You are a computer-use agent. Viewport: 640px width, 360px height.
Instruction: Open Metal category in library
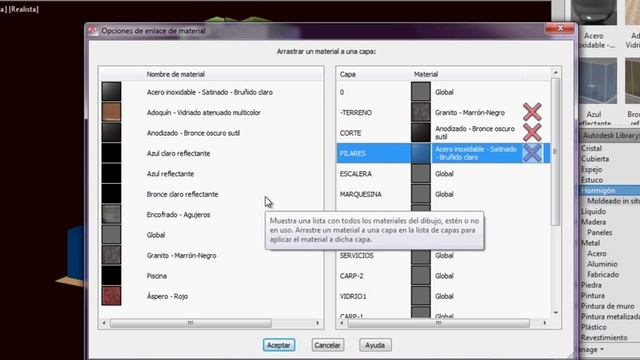(590, 243)
